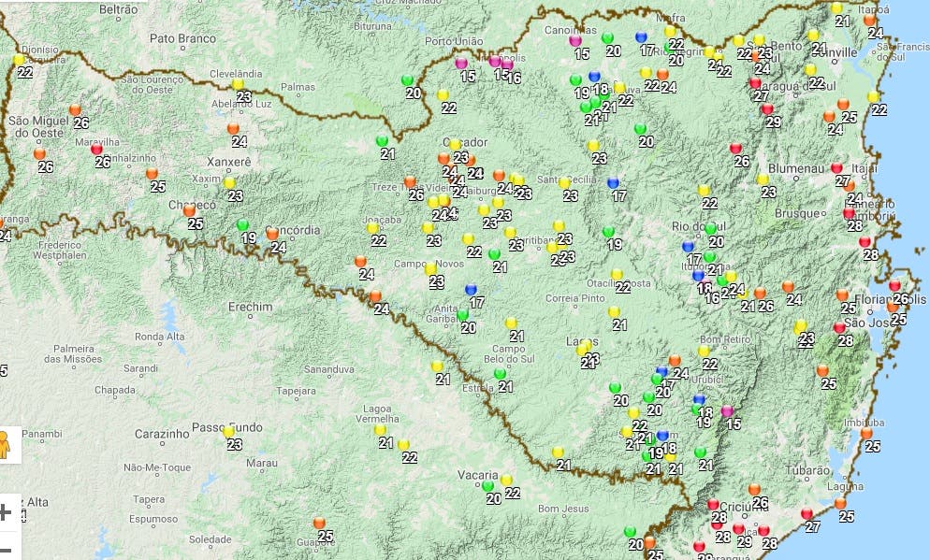Select the green 19 marker west of Concórdia

(243, 225)
